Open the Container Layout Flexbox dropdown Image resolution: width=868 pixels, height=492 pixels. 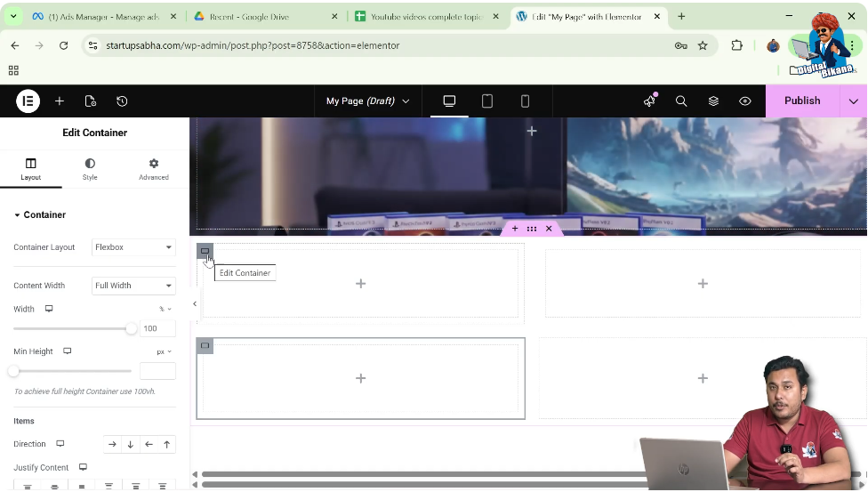pyautogui.click(x=133, y=247)
